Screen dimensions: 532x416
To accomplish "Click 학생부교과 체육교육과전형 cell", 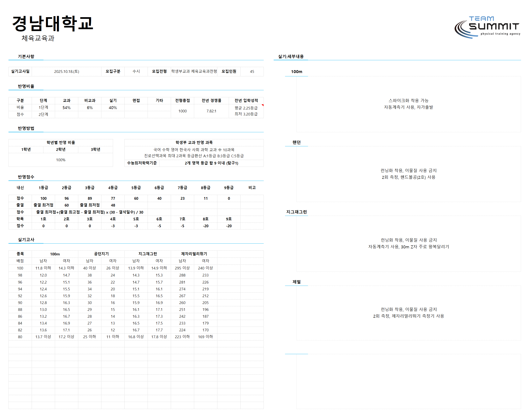I will 194,71.
